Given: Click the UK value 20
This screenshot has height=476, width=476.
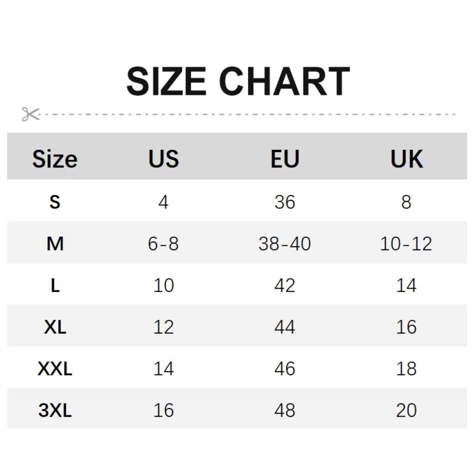Looking at the screenshot, I should pyautogui.click(x=406, y=410).
